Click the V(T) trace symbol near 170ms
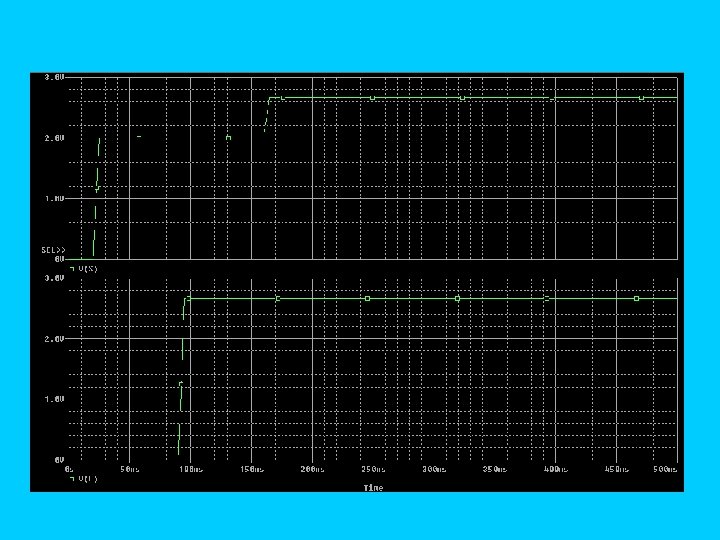 point(278,298)
